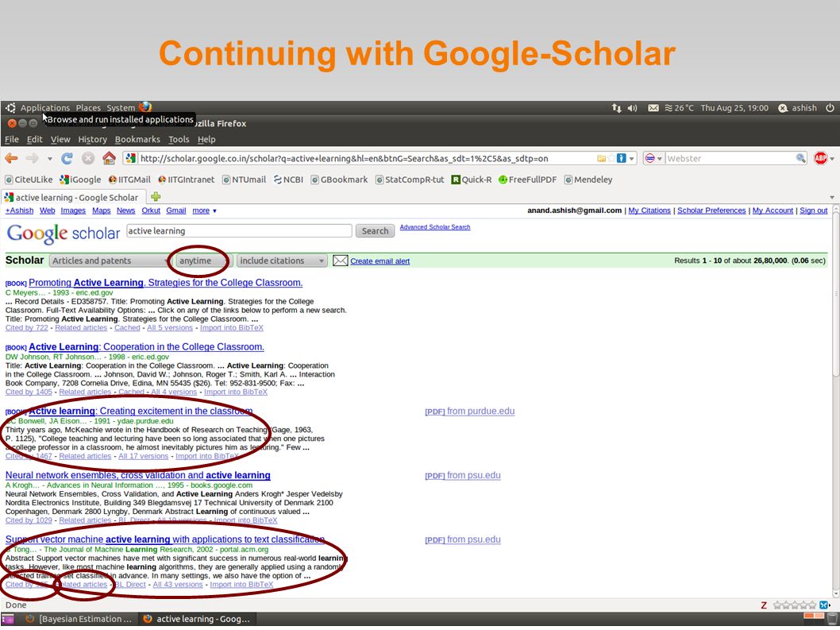This screenshot has width=840, height=630.
Task: Click the stop loading icon
Action: click(88, 158)
